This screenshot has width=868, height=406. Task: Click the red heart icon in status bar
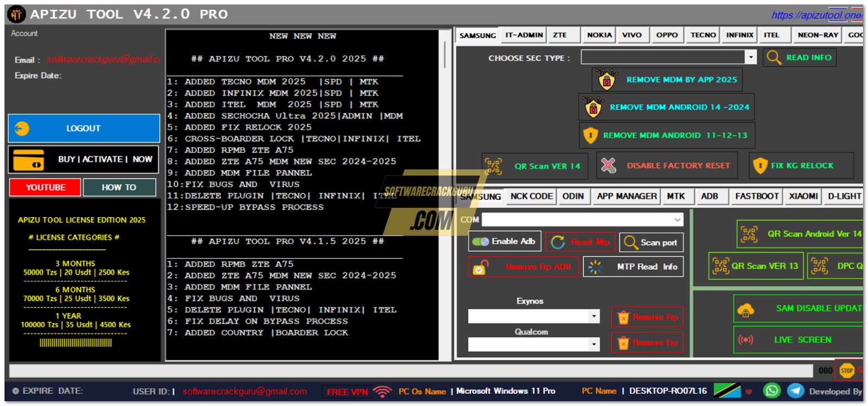(749, 391)
